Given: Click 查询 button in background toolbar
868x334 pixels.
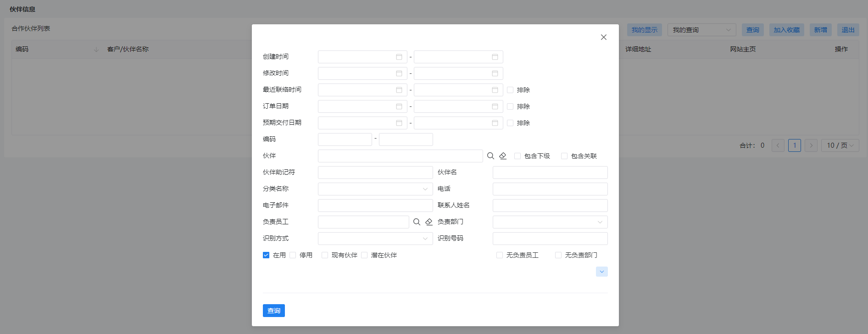Looking at the screenshot, I should pyautogui.click(x=753, y=30).
